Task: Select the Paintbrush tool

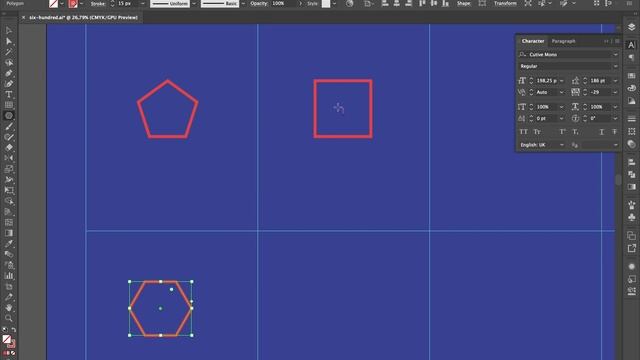Action: point(9,127)
